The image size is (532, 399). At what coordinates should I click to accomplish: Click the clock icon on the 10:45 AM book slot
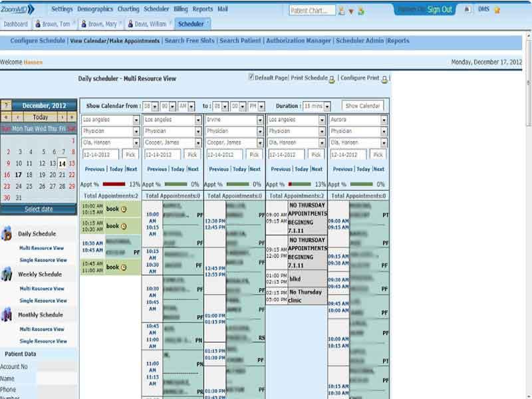coord(124,267)
